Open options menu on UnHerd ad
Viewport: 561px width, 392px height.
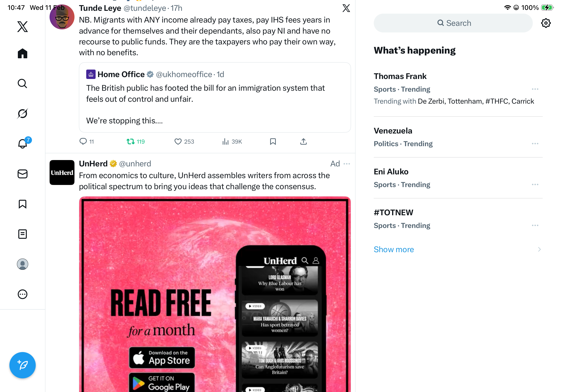pos(347,164)
